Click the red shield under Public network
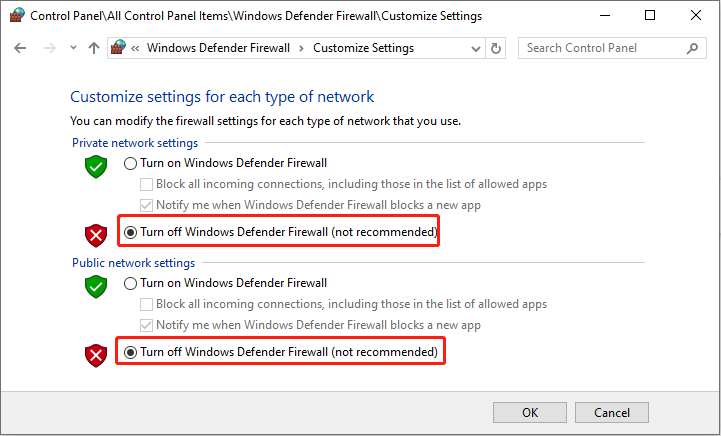 point(96,354)
